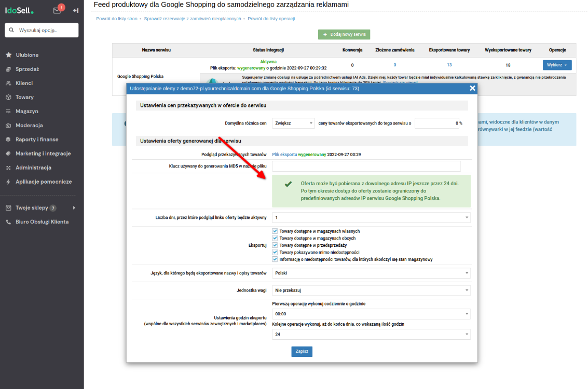Click the IdoSell logo
Screen dimensions: 588x389
19,10
